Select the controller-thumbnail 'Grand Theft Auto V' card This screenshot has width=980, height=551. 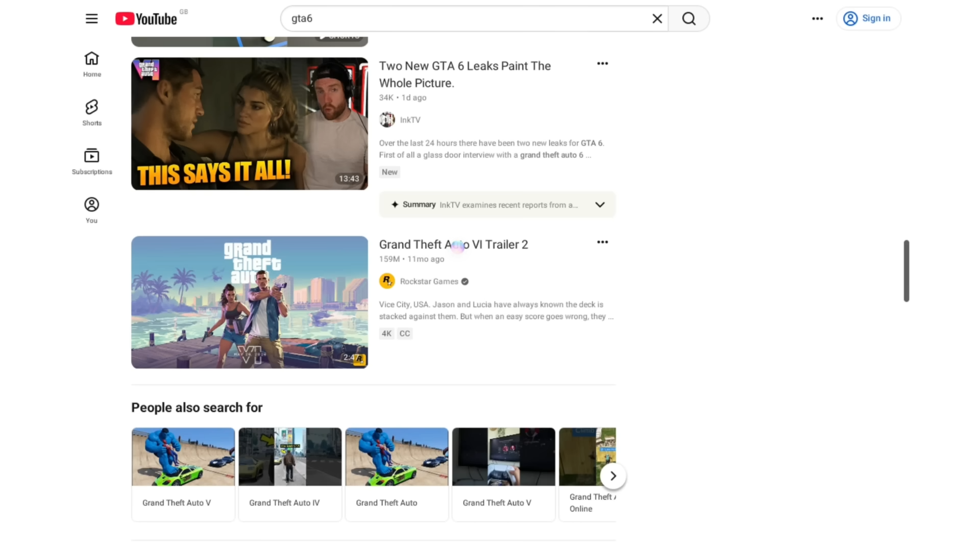(x=503, y=474)
